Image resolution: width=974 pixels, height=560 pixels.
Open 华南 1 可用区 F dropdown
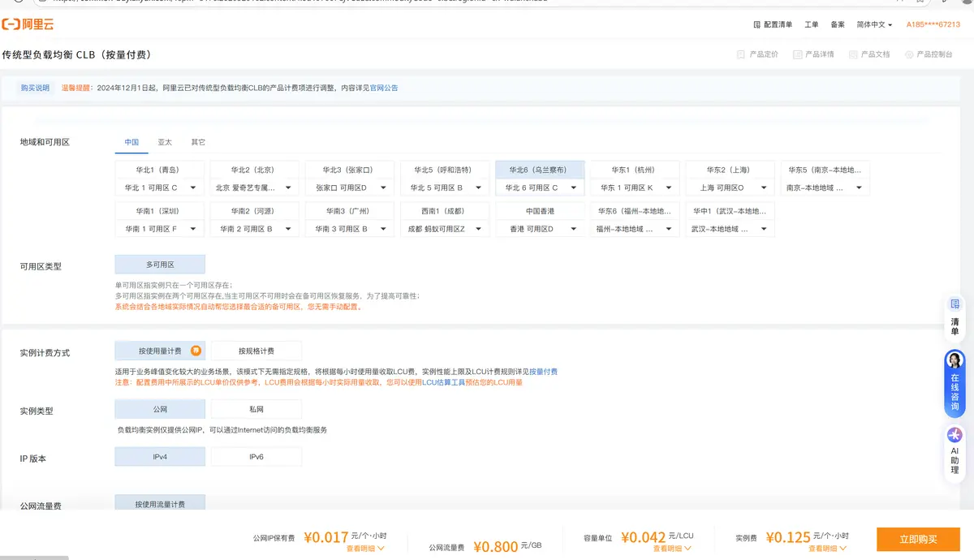tap(160, 229)
